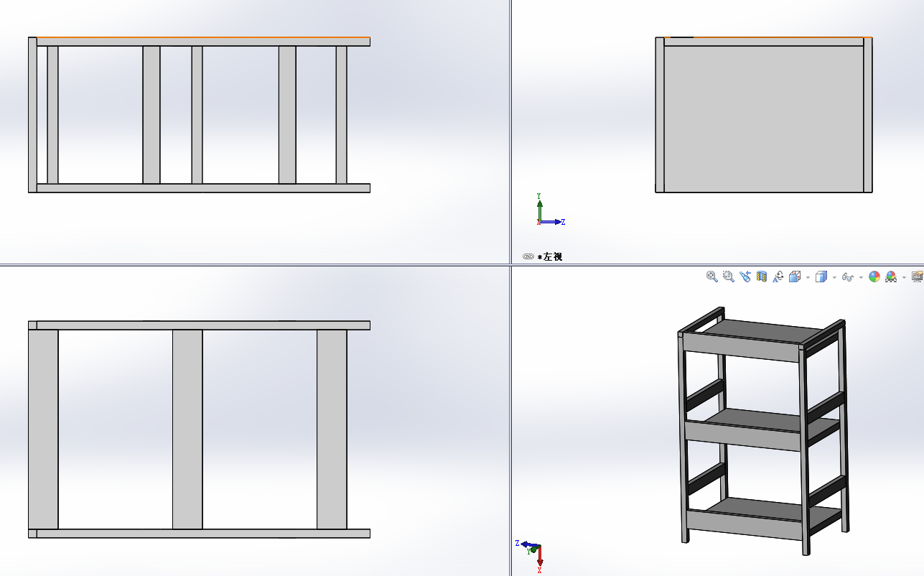
Task: Toggle the view link chain icon
Action: click(528, 256)
